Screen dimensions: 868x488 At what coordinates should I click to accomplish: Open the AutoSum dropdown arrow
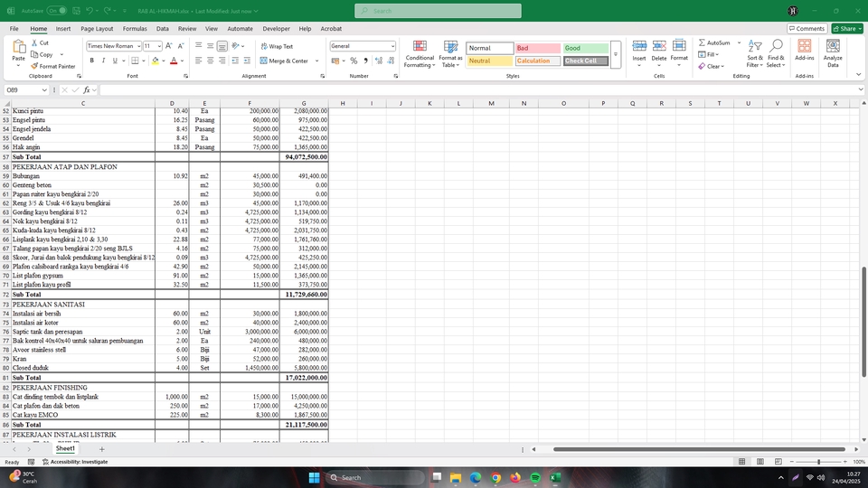[739, 42]
